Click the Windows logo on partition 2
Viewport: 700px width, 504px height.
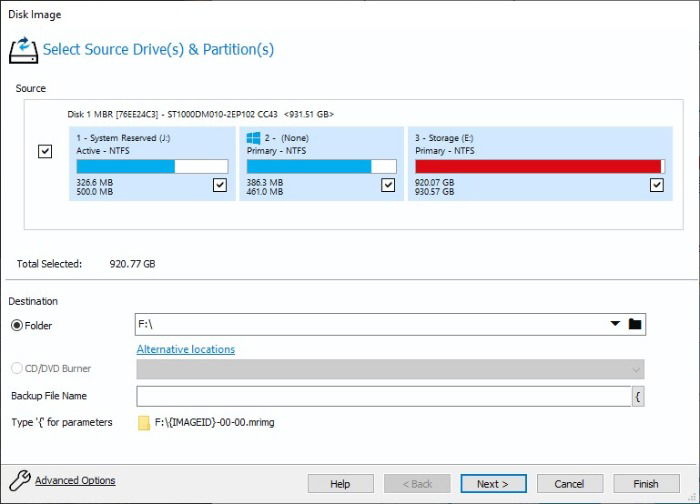coord(253,138)
